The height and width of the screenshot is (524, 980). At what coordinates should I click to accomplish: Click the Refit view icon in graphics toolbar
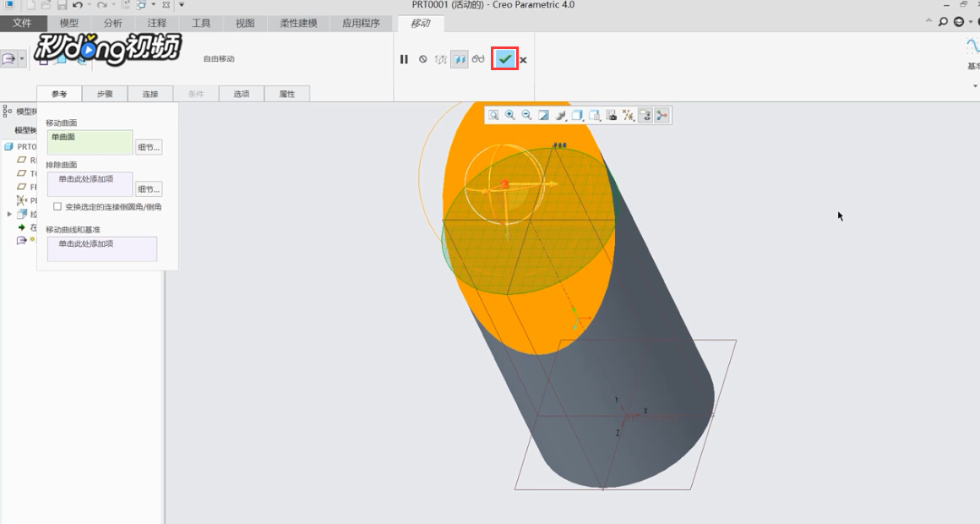tap(493, 115)
